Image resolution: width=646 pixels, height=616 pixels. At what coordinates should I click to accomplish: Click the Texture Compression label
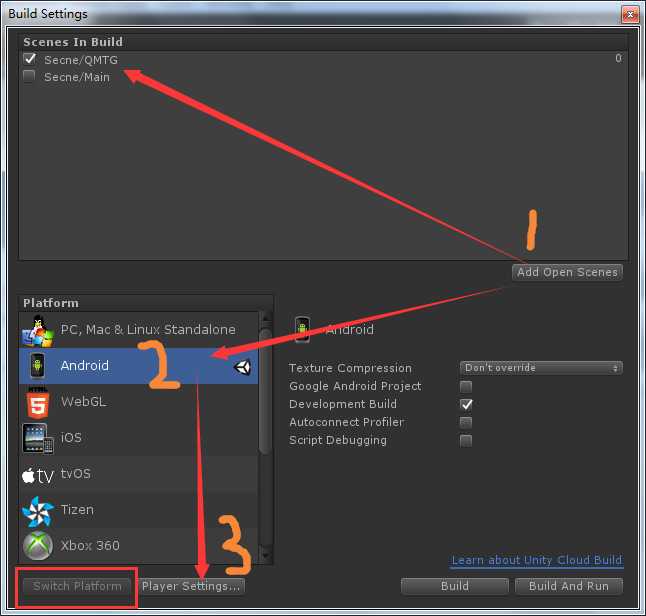point(350,368)
